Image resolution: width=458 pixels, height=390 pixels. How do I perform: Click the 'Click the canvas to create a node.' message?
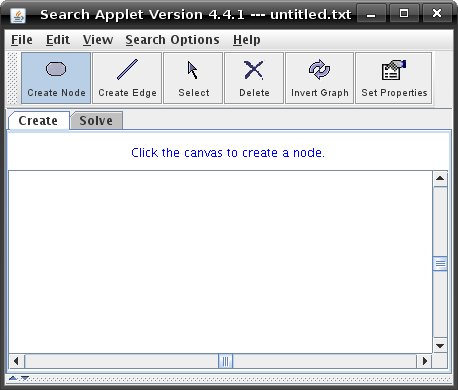pyautogui.click(x=228, y=153)
